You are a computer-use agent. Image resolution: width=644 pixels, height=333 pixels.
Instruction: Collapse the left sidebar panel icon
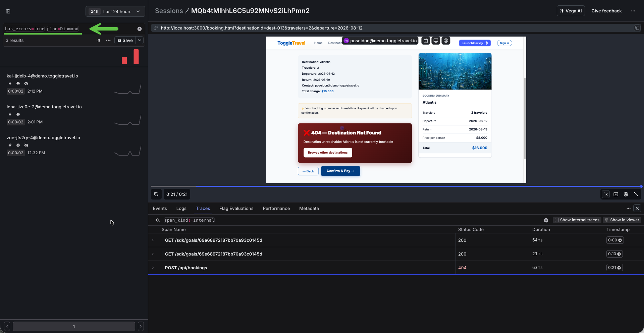[8, 11]
